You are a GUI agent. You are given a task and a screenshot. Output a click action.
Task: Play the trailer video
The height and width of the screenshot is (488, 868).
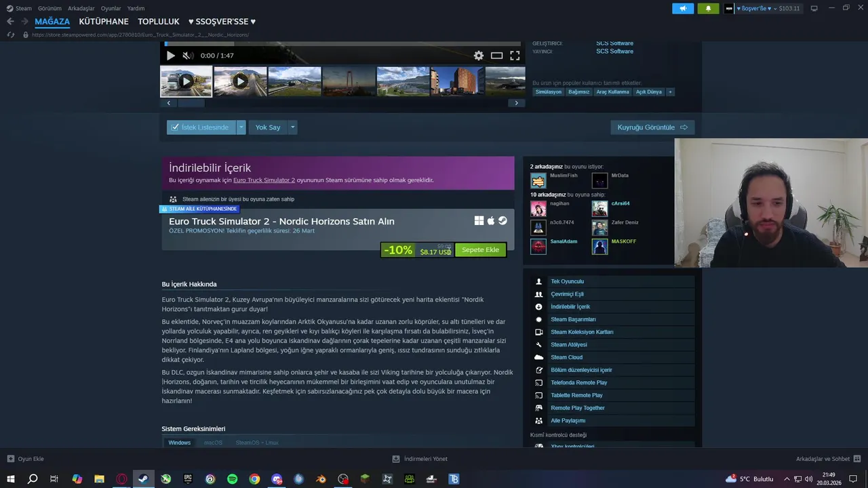[x=171, y=56]
